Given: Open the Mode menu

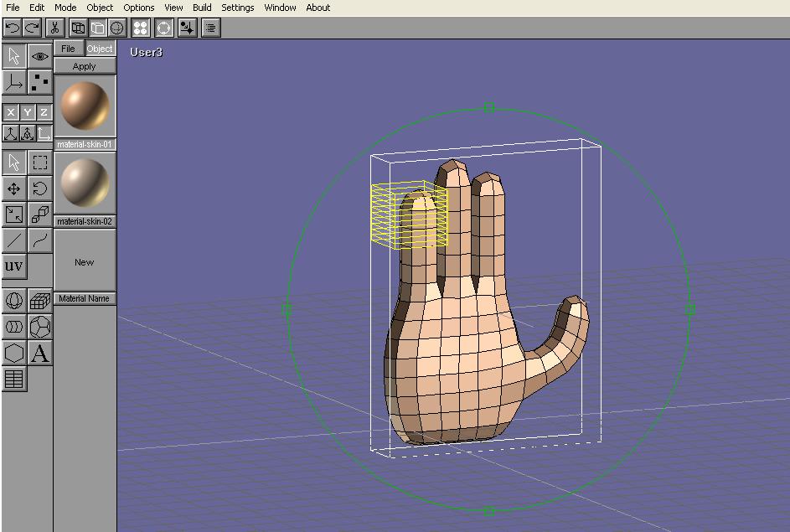Looking at the screenshot, I should [x=65, y=8].
